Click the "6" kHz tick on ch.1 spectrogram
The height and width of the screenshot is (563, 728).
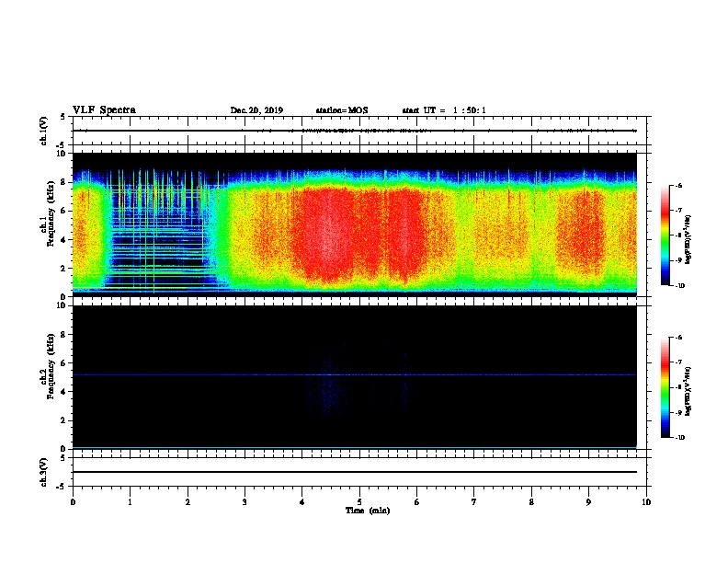[64, 211]
